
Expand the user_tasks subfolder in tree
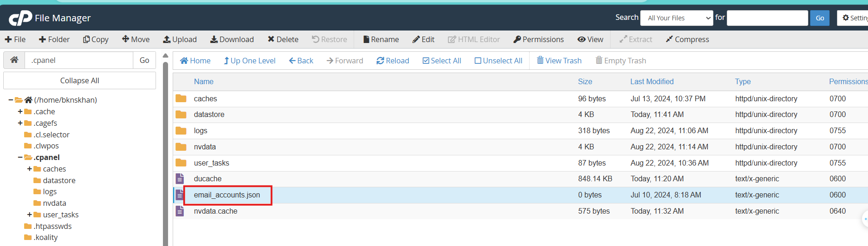30,215
